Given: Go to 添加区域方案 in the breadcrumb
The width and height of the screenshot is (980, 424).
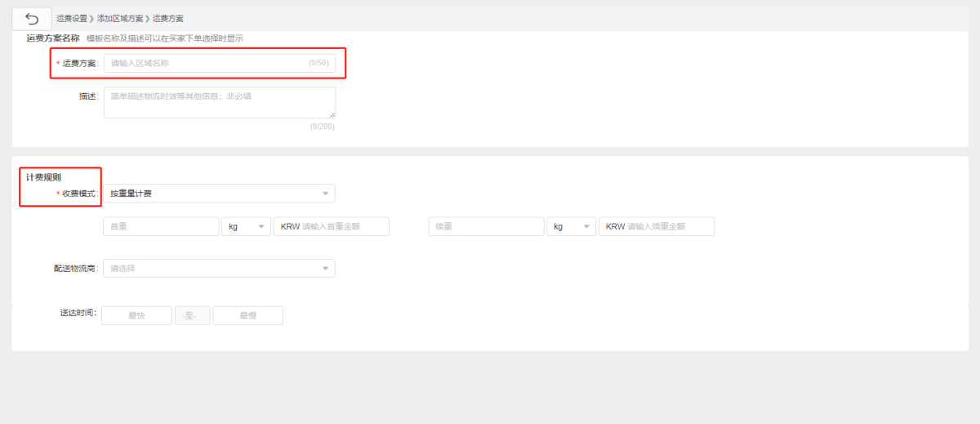Looking at the screenshot, I should click(120, 18).
